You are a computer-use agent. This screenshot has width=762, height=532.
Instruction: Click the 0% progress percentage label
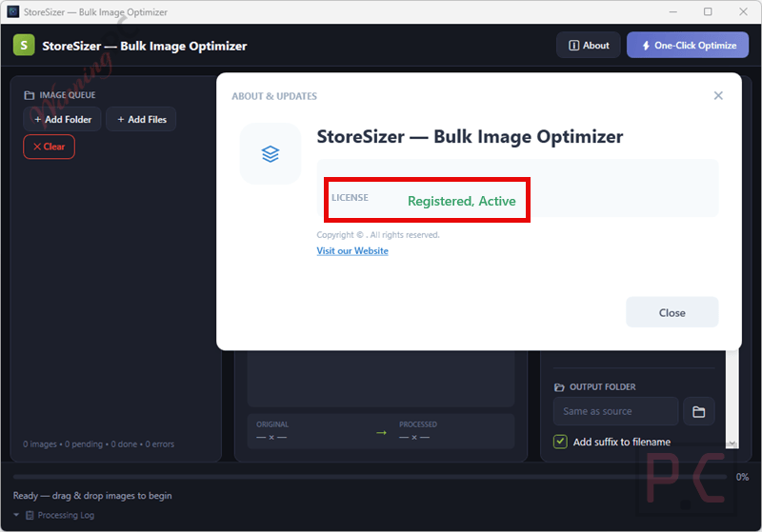742,477
